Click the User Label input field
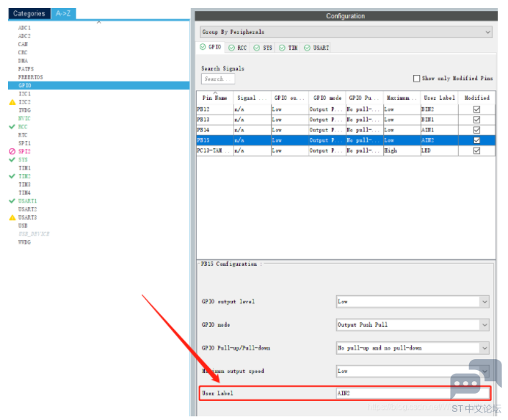The width and height of the screenshot is (508, 420). pyautogui.click(x=413, y=394)
